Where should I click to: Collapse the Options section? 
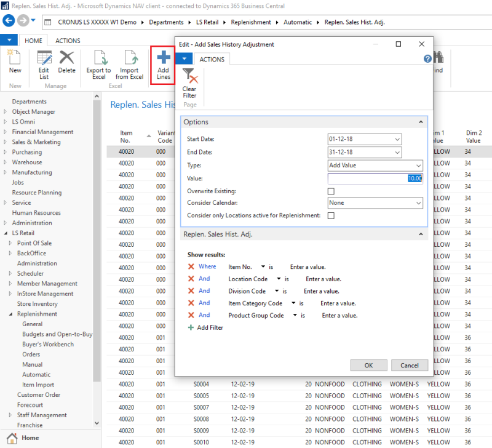click(421, 122)
